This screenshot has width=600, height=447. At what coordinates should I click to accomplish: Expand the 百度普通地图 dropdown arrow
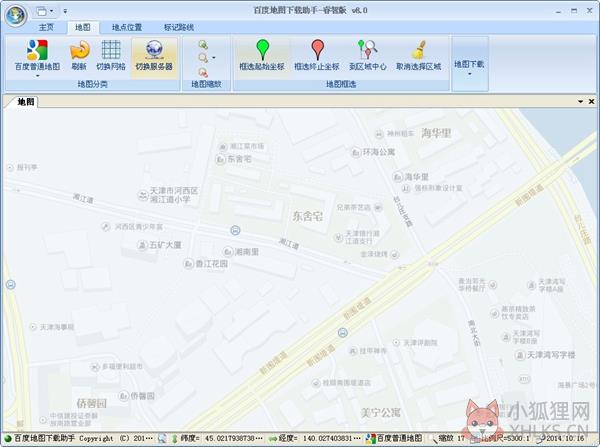pos(38,76)
